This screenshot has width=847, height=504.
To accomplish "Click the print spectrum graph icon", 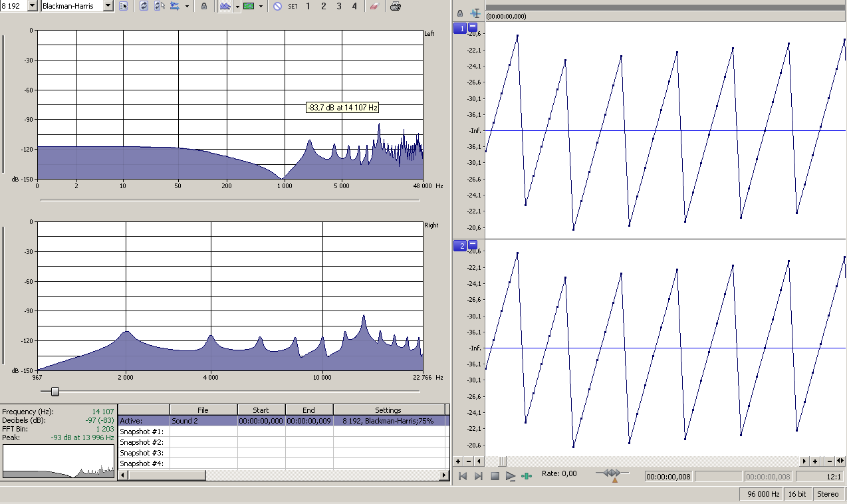I will tap(396, 6).
